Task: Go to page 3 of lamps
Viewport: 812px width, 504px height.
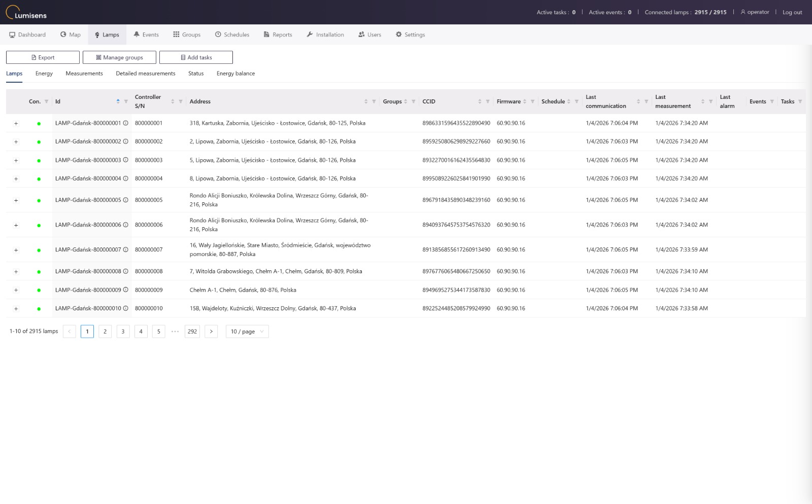Action: [x=123, y=332]
